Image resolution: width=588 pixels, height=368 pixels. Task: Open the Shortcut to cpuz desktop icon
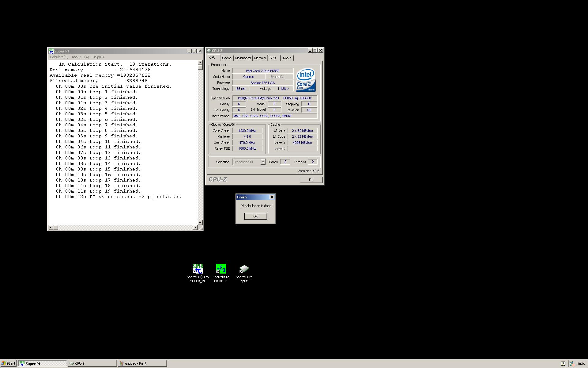(244, 273)
